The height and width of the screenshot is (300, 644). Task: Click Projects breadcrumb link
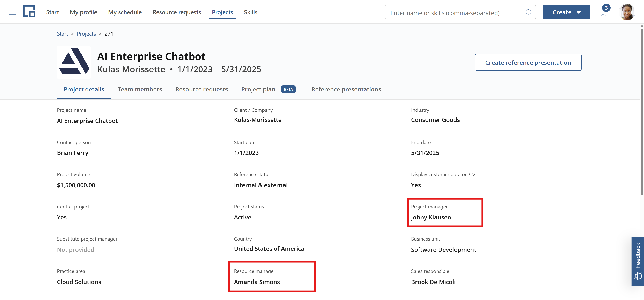tap(86, 34)
